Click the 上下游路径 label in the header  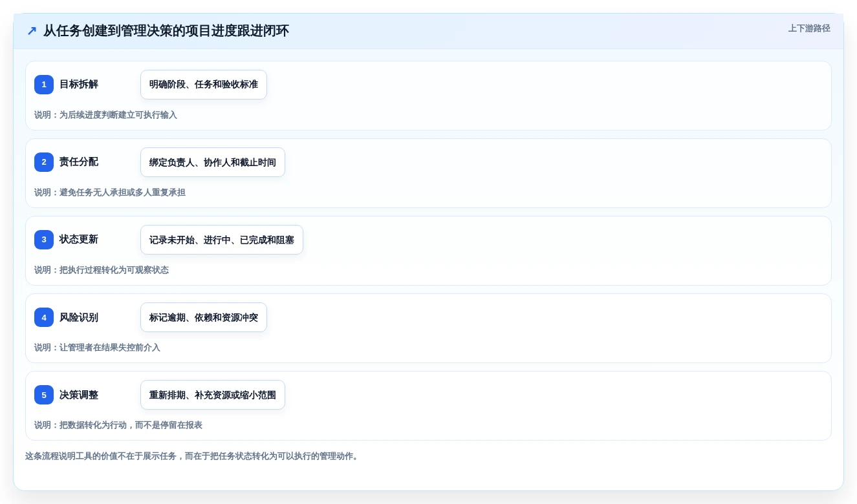coord(809,28)
